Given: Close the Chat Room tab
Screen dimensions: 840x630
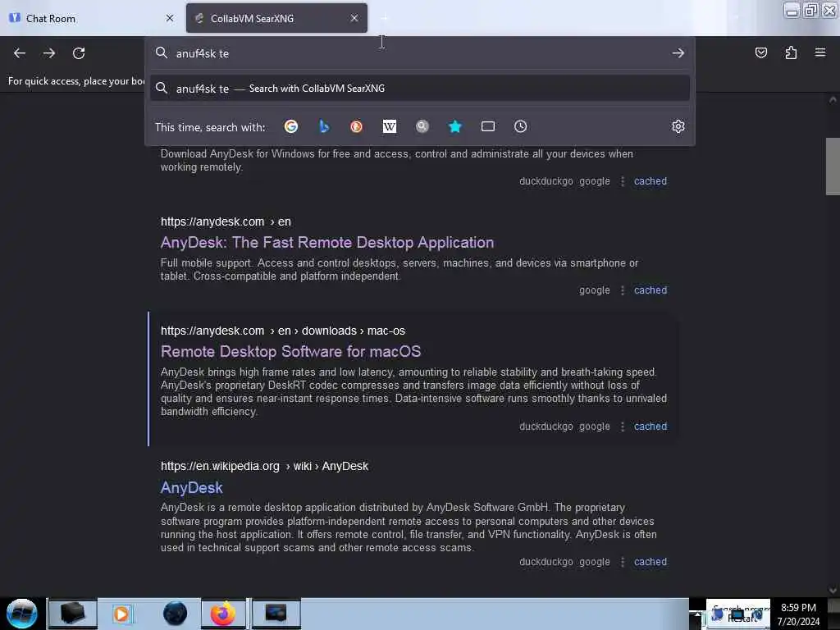Looking at the screenshot, I should coord(170,18).
